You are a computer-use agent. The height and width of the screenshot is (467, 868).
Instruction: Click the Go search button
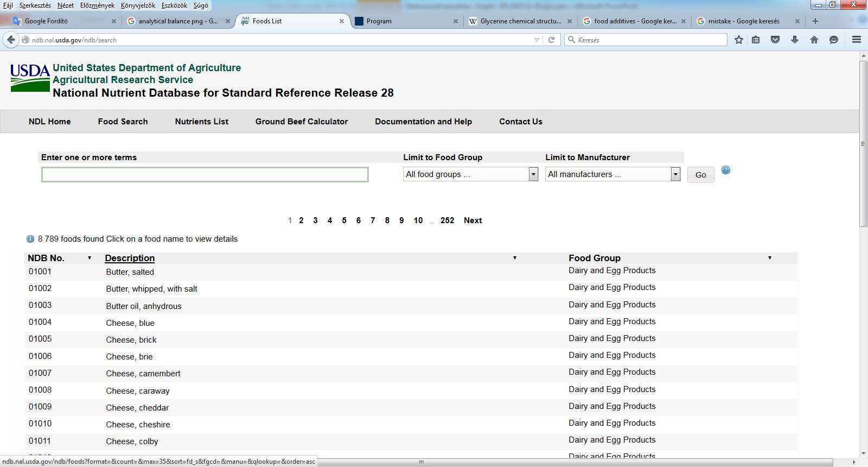pos(701,175)
